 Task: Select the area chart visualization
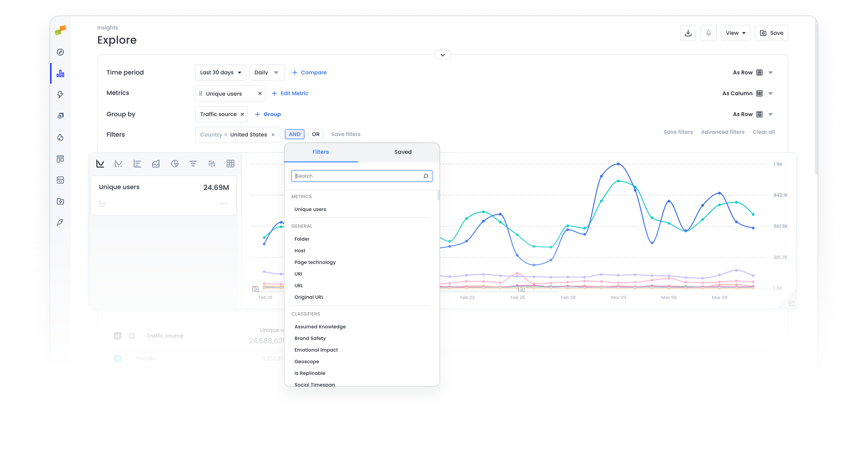[x=155, y=163]
